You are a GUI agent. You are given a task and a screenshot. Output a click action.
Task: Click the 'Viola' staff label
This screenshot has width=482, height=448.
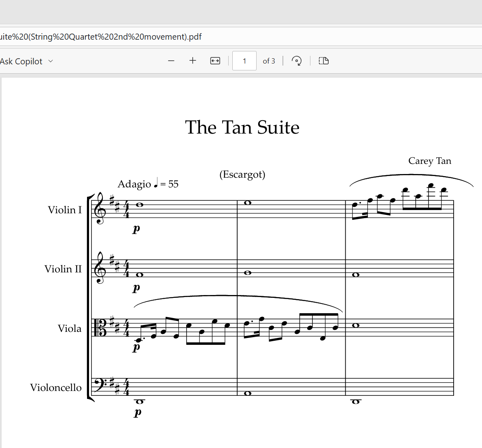[70, 328]
